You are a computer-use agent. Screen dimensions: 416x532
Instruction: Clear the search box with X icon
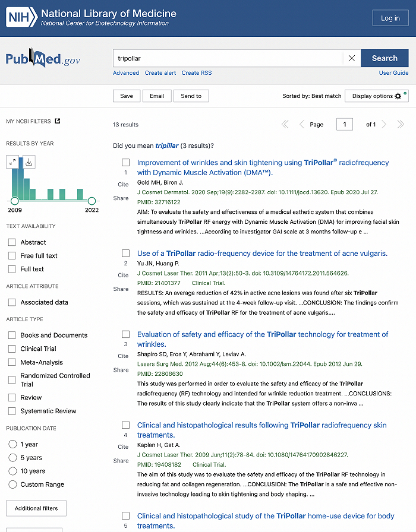tap(351, 58)
